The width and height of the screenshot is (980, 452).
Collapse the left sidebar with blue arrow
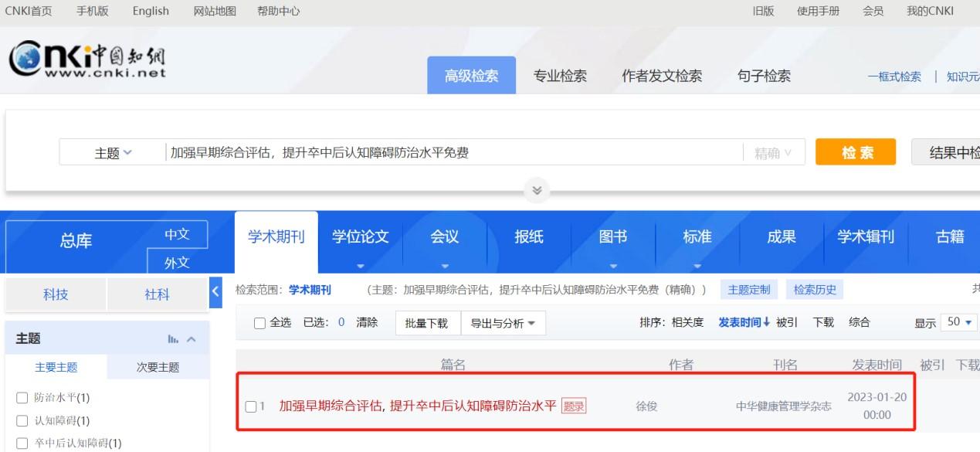tap(215, 291)
